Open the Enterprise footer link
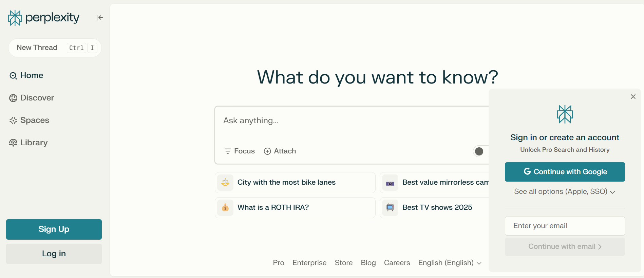The image size is (644, 278). [309, 263]
